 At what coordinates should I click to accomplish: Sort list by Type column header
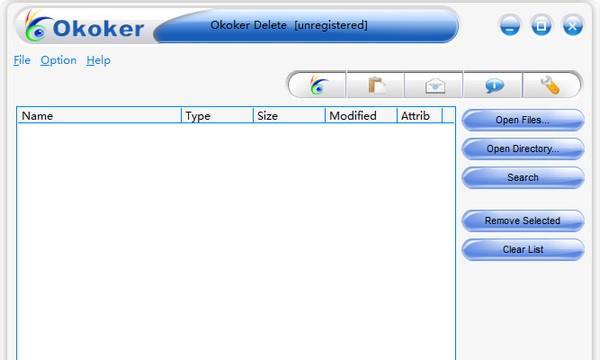[x=217, y=116]
